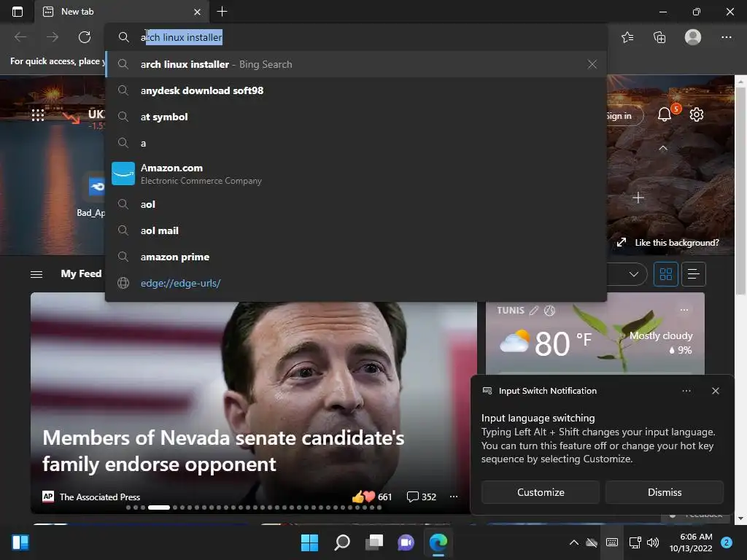Viewport: 747px width, 560px height.
Task: Show hidden tray icons chevron
Action: tap(574, 542)
